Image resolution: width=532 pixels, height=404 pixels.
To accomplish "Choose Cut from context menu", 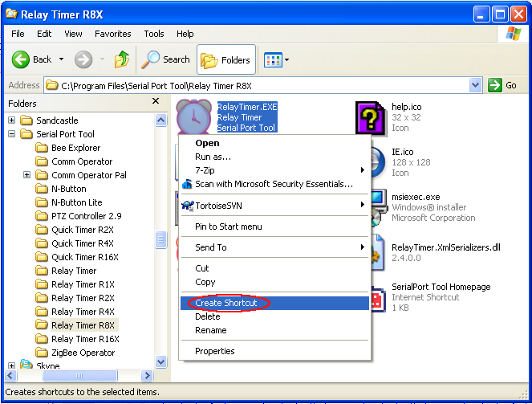I will 274,268.
